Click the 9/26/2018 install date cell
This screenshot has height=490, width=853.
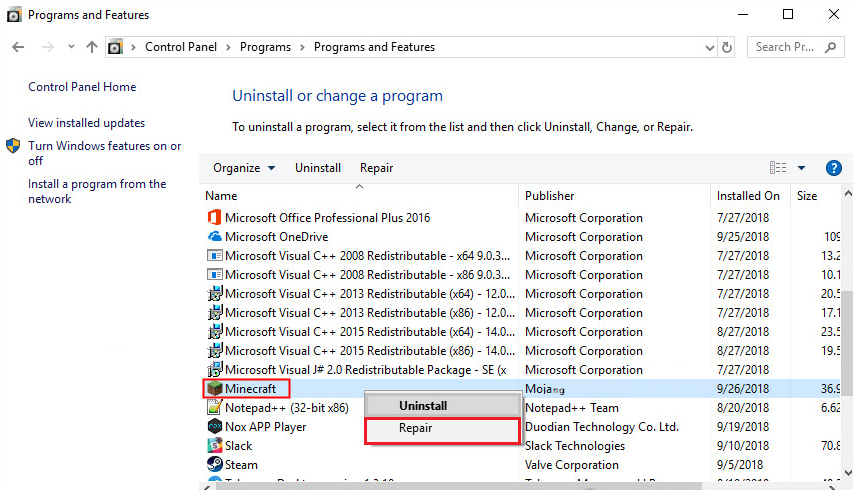tap(743, 389)
